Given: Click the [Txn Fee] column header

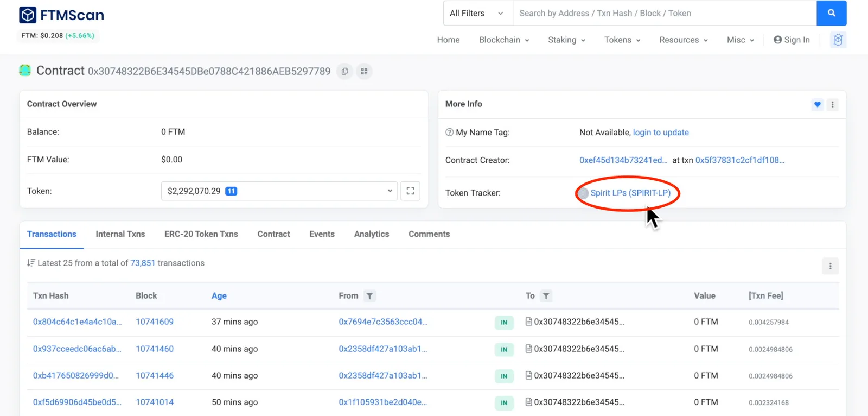Looking at the screenshot, I should click(x=766, y=296).
